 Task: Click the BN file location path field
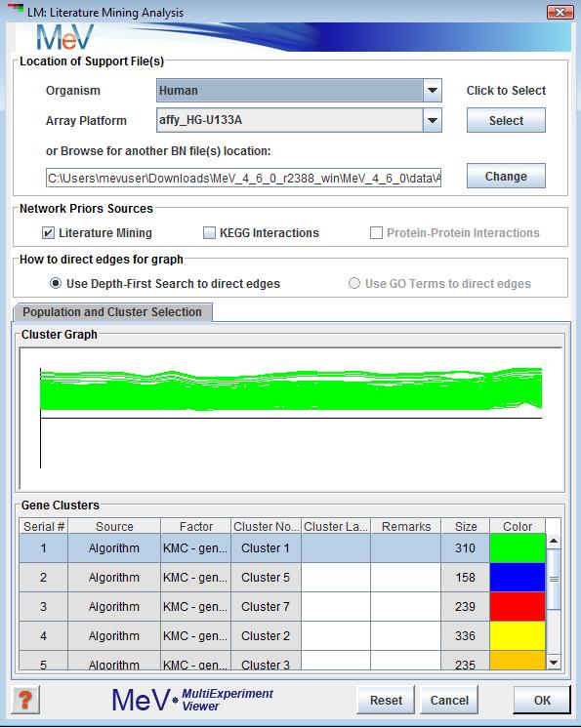pyautogui.click(x=243, y=178)
